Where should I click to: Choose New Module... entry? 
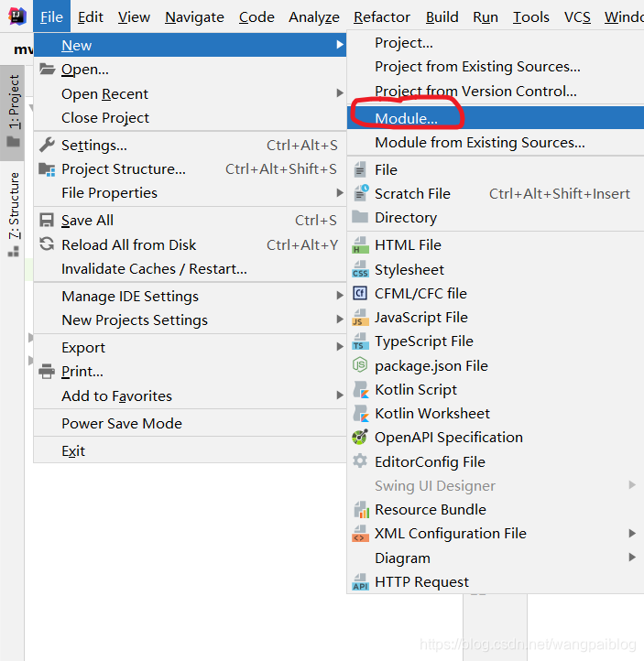[496, 118]
